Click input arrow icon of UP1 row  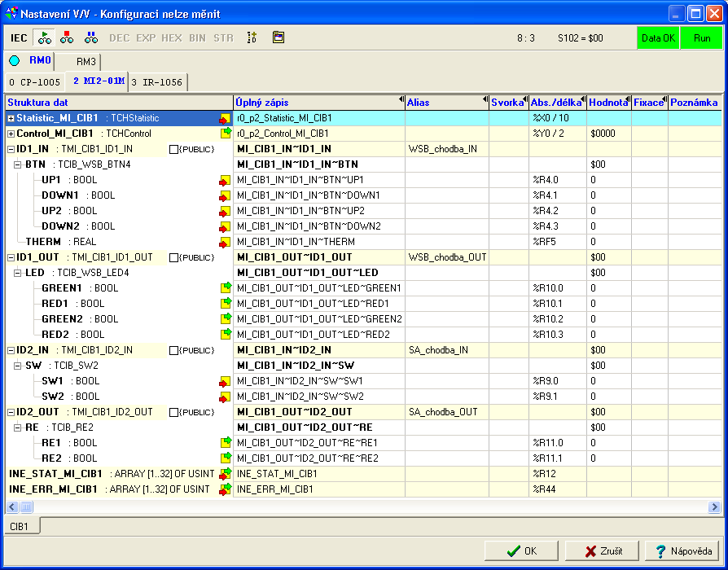pos(225,180)
